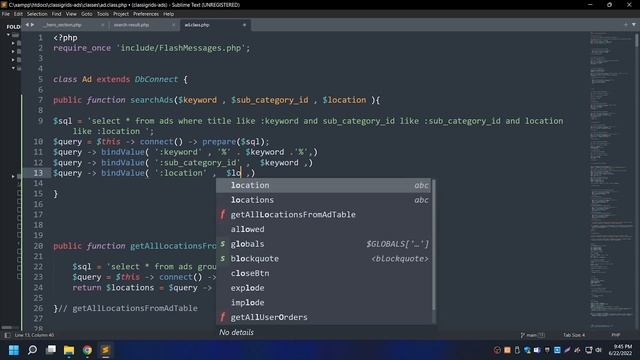Close the search-result.php tab
This screenshot has width=640, height=360.
(173, 25)
